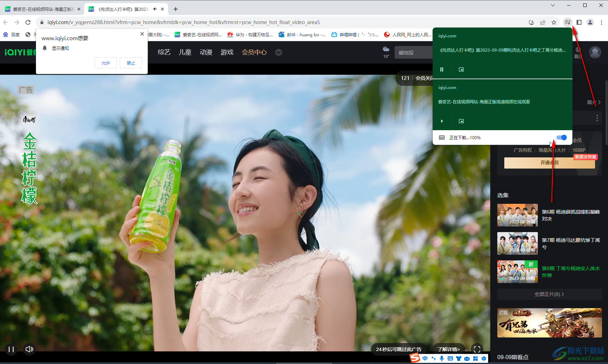Go forward to the next page
This screenshot has width=608, height=364.
(x=17, y=22)
